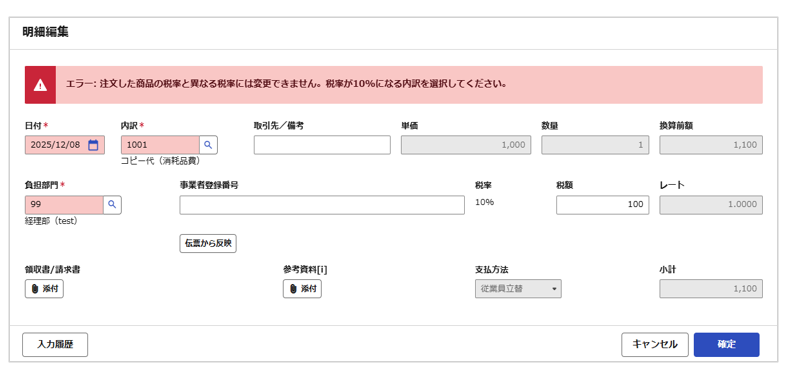Click the 事業者登録番号 input field
Screen dimensions: 791x377
(x=322, y=205)
